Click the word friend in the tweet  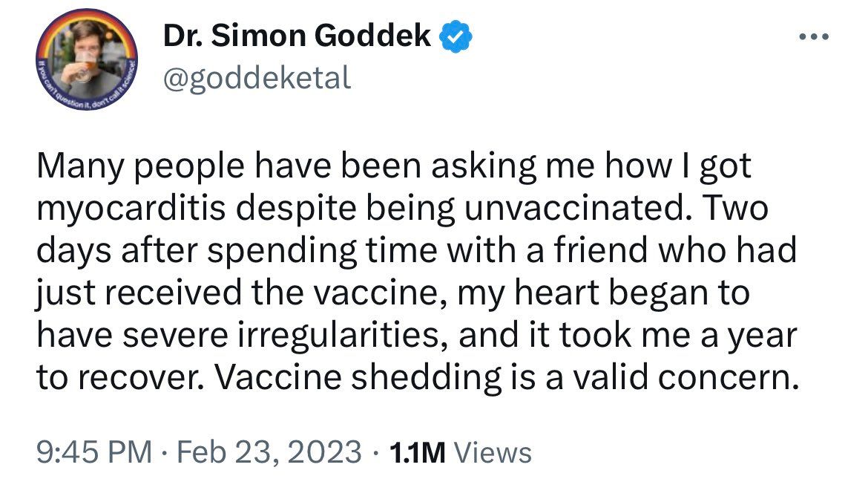click(x=599, y=250)
